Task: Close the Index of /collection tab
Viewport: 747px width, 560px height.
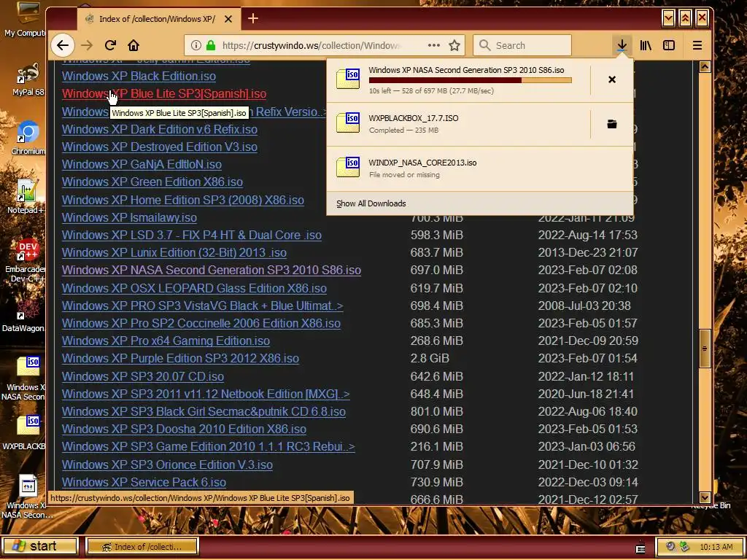Action: click(x=228, y=19)
